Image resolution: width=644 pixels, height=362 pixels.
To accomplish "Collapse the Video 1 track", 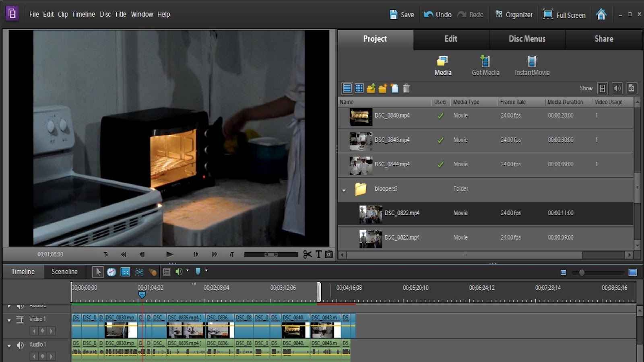I will (9, 320).
